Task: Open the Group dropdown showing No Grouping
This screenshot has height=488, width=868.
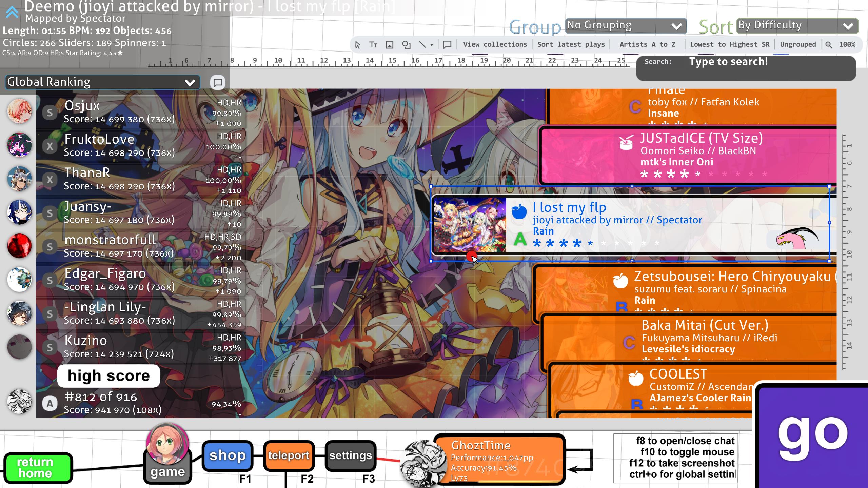Action: coord(626,26)
